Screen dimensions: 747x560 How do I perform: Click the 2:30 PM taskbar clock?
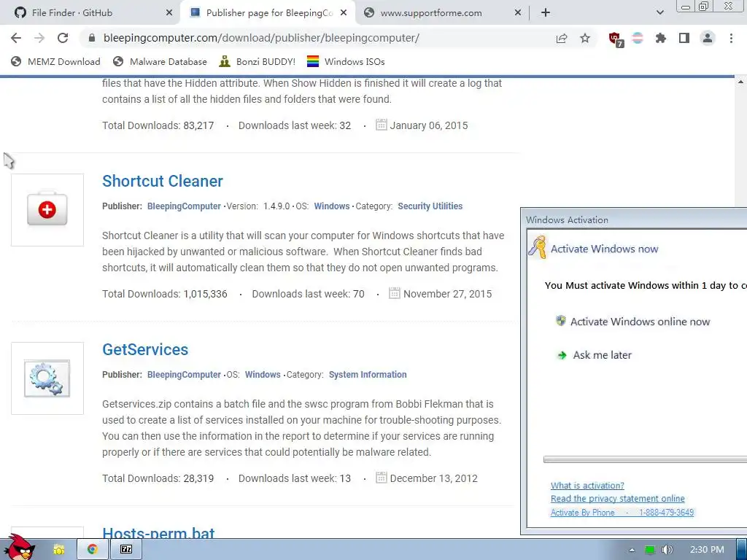(706, 550)
